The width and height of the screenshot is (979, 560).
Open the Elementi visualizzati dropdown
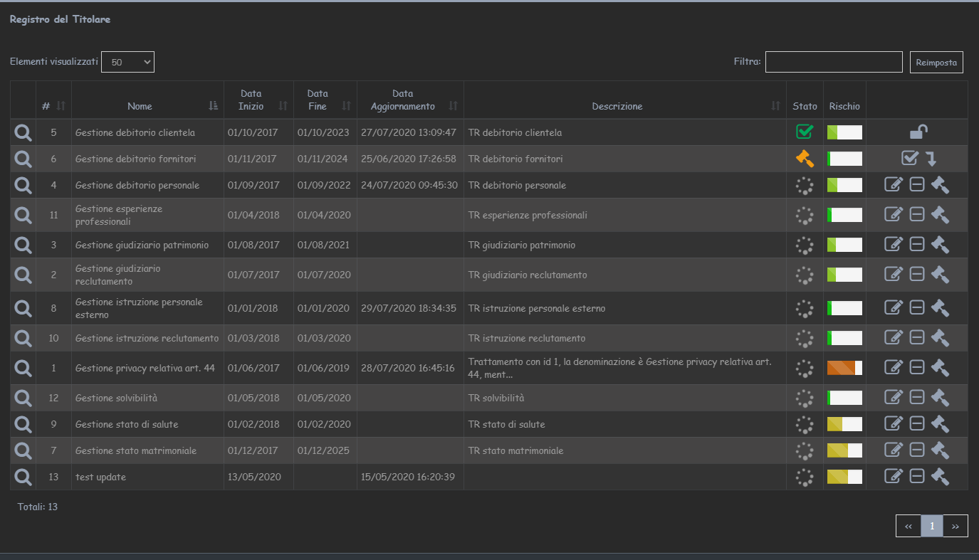127,62
